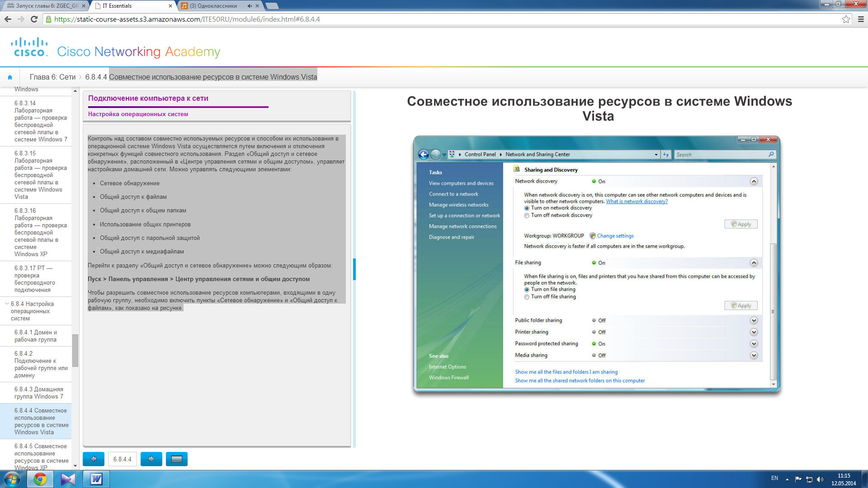Viewport: 868px width, 488px height.
Task: Open Chrome from the taskbar
Action: [40, 479]
